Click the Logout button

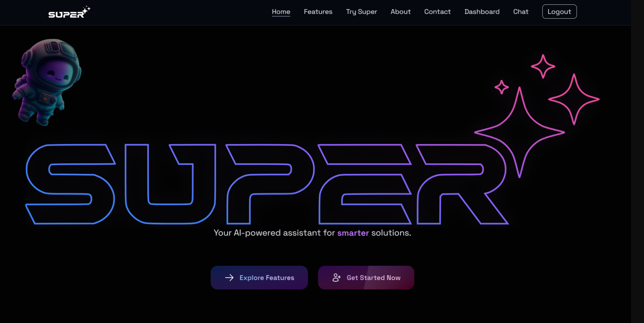point(559,12)
